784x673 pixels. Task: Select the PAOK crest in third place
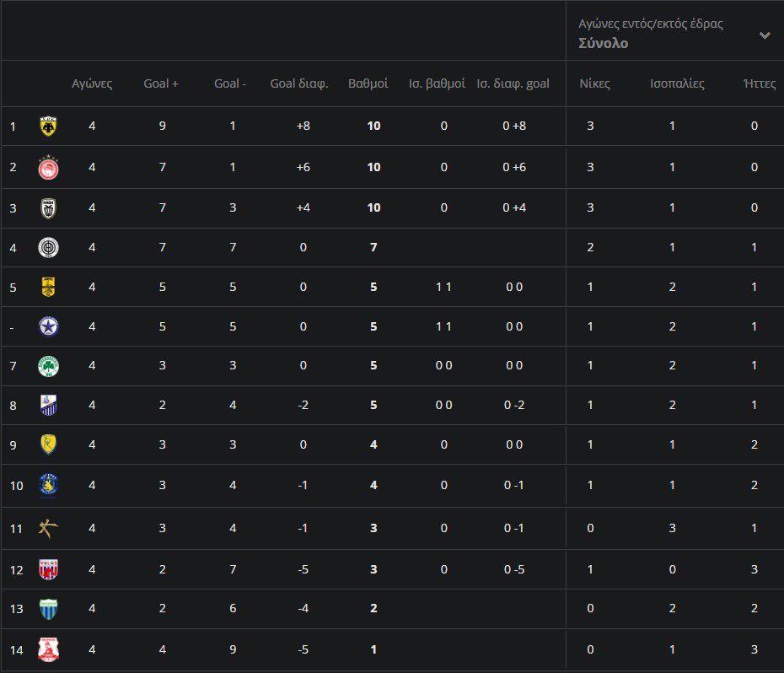[x=48, y=207]
